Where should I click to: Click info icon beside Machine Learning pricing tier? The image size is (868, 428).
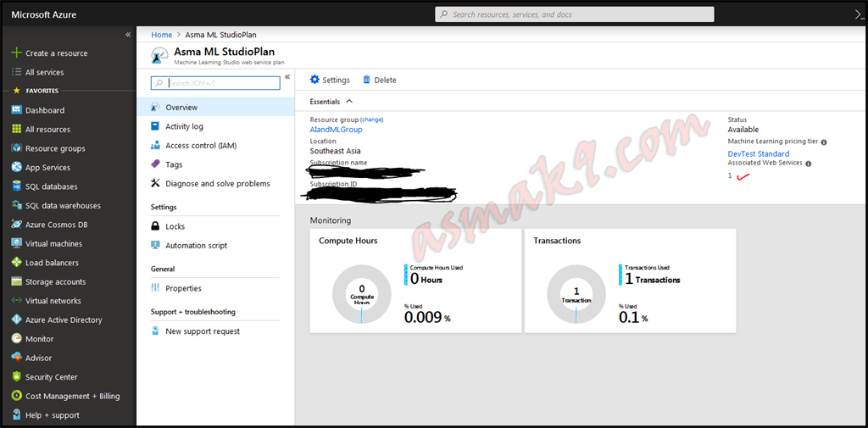[824, 142]
